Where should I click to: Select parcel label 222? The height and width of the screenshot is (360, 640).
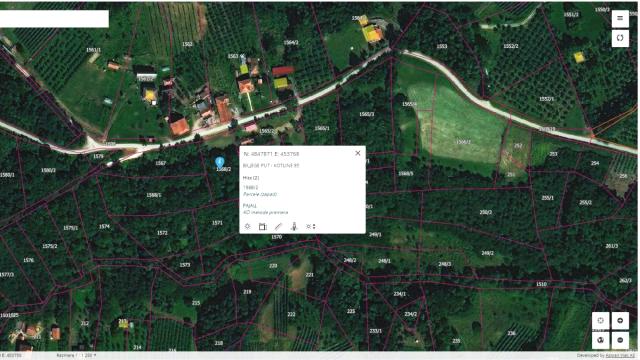291,314
